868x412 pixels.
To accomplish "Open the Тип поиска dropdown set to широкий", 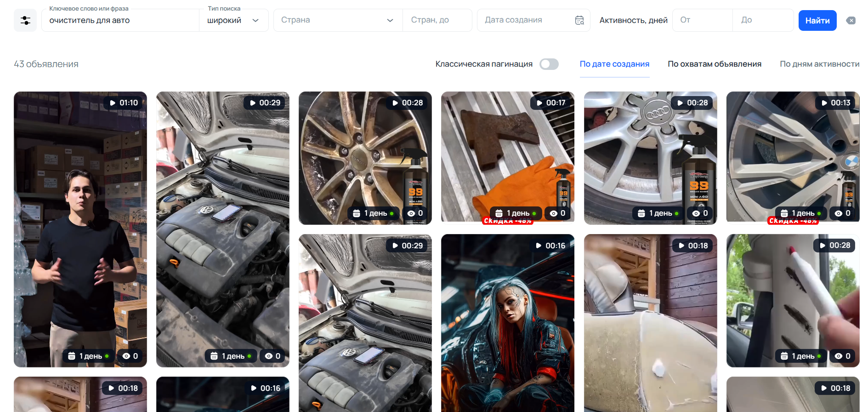I will coord(233,20).
